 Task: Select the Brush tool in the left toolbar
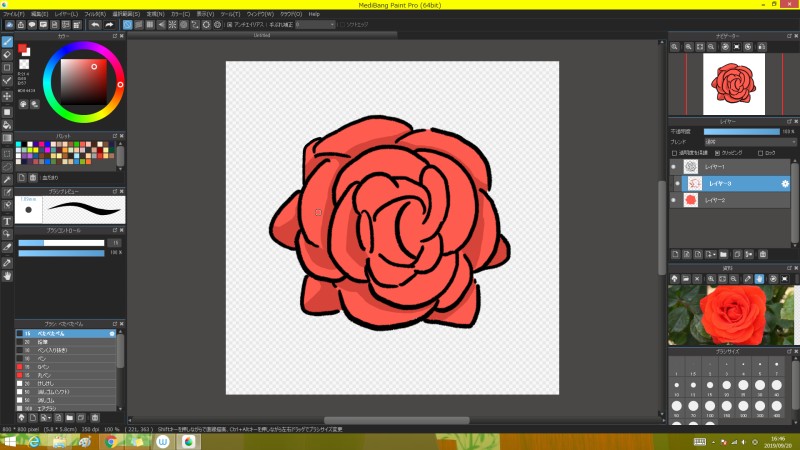(x=7, y=42)
